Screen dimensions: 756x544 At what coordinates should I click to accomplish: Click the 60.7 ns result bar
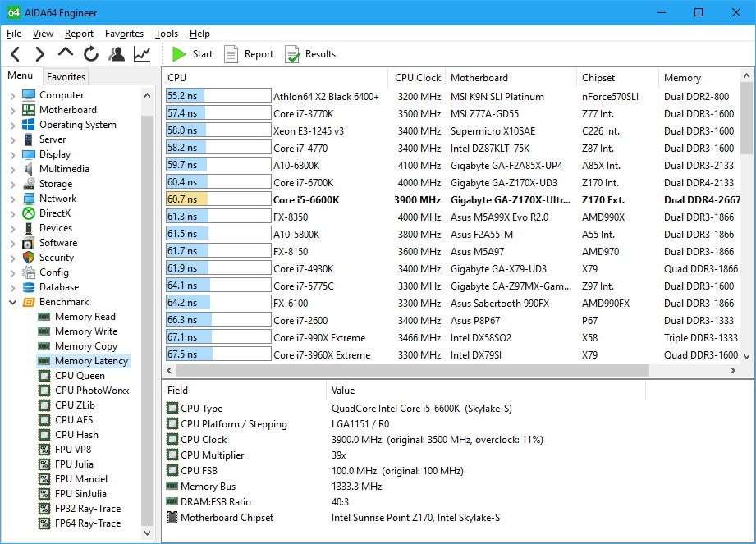point(218,199)
